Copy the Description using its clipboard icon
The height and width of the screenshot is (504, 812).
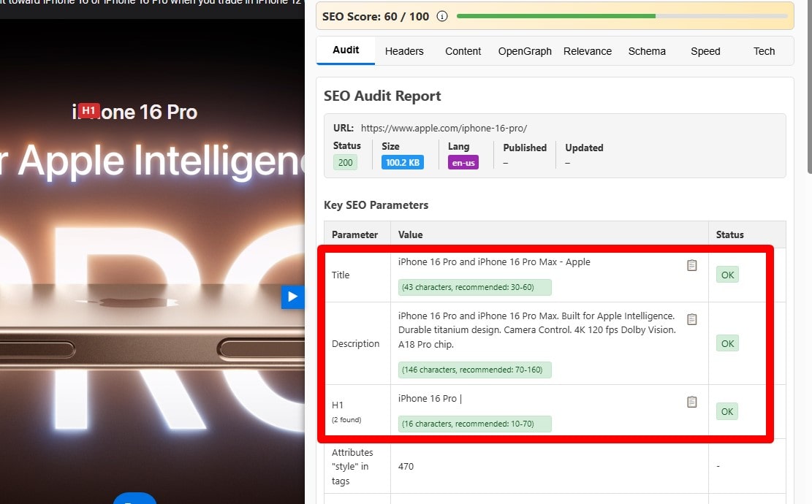[x=691, y=319]
